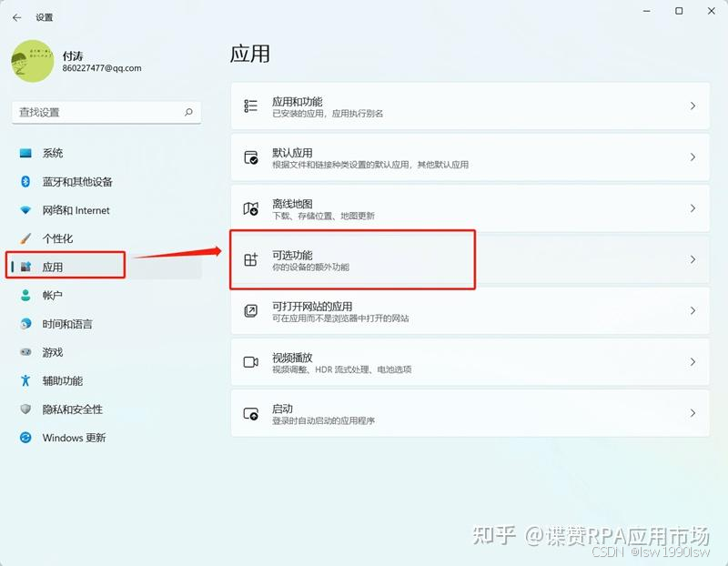This screenshot has width=728, height=566.
Task: Click the globe clock 时间和语言 icon
Action: point(25,324)
